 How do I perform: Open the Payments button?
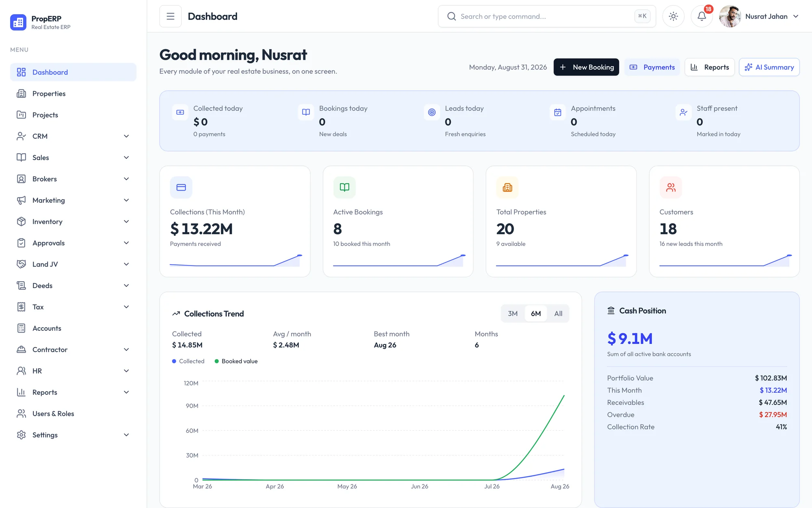pos(652,67)
